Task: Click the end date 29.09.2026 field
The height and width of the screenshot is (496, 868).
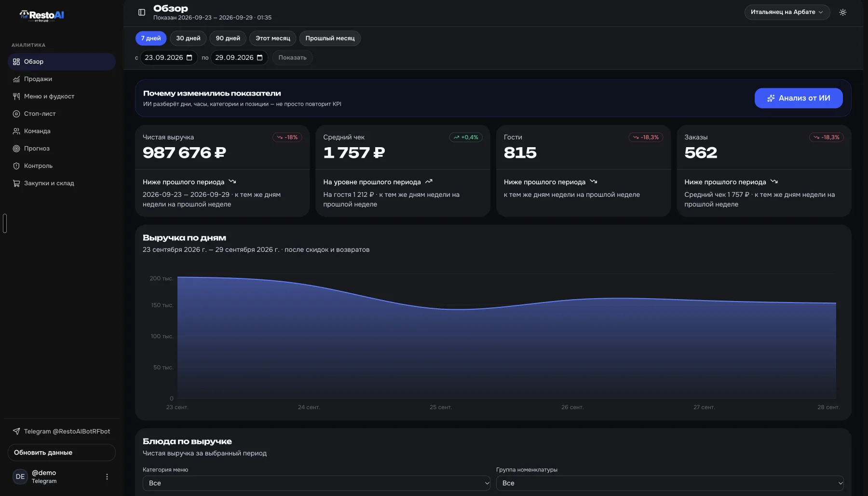Action: coord(239,57)
